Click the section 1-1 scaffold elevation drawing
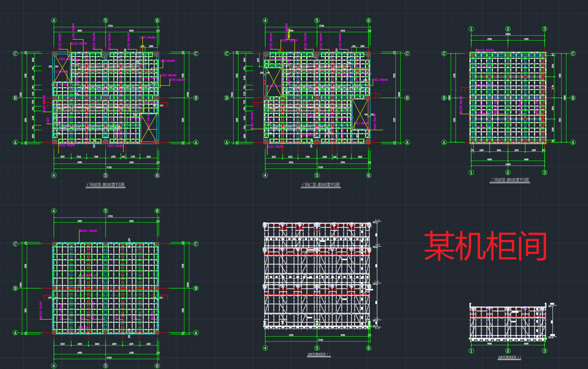 click(317, 275)
